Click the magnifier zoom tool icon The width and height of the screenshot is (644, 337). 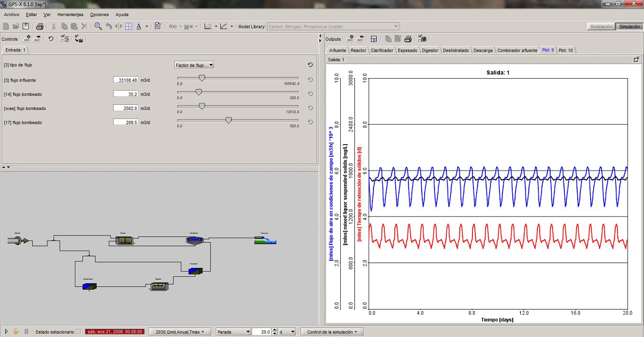pyautogui.click(x=98, y=27)
